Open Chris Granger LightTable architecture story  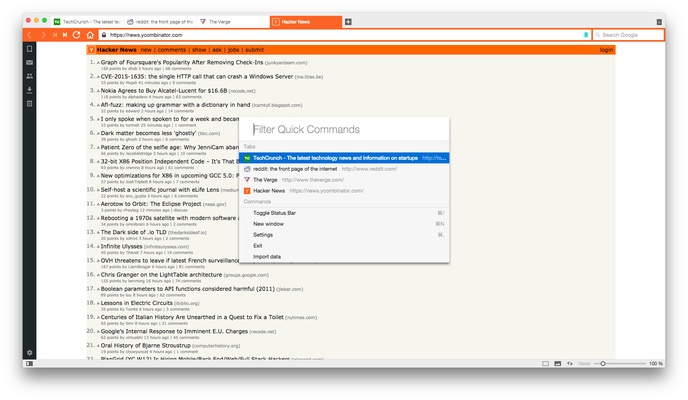(x=161, y=275)
